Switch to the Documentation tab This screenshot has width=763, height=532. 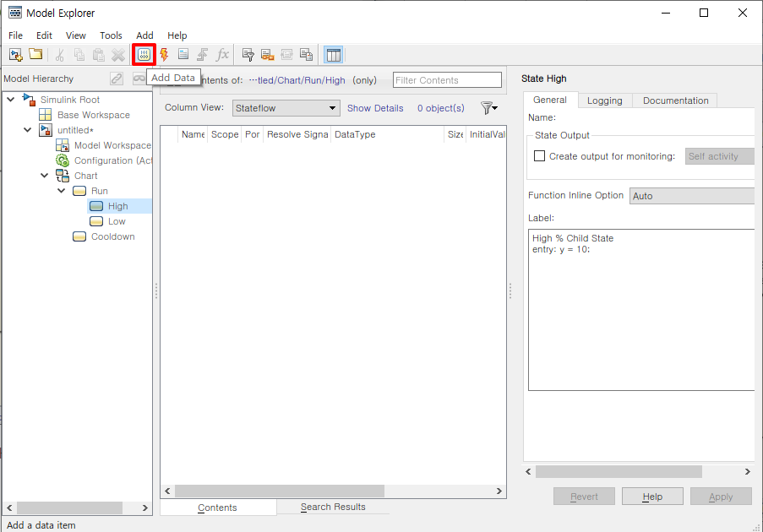click(675, 100)
